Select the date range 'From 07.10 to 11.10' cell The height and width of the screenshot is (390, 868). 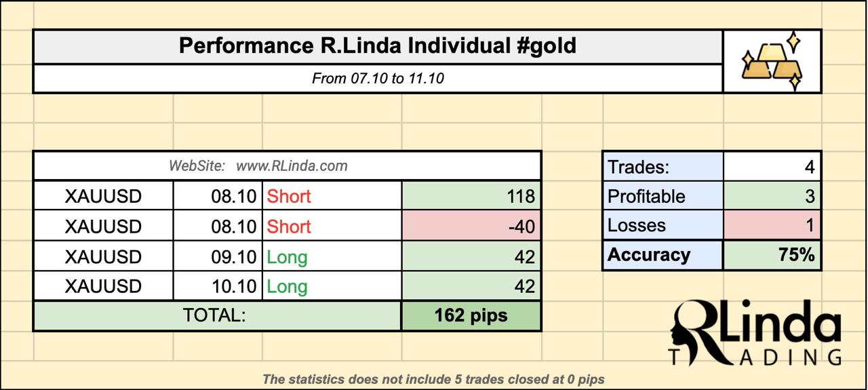[378, 78]
